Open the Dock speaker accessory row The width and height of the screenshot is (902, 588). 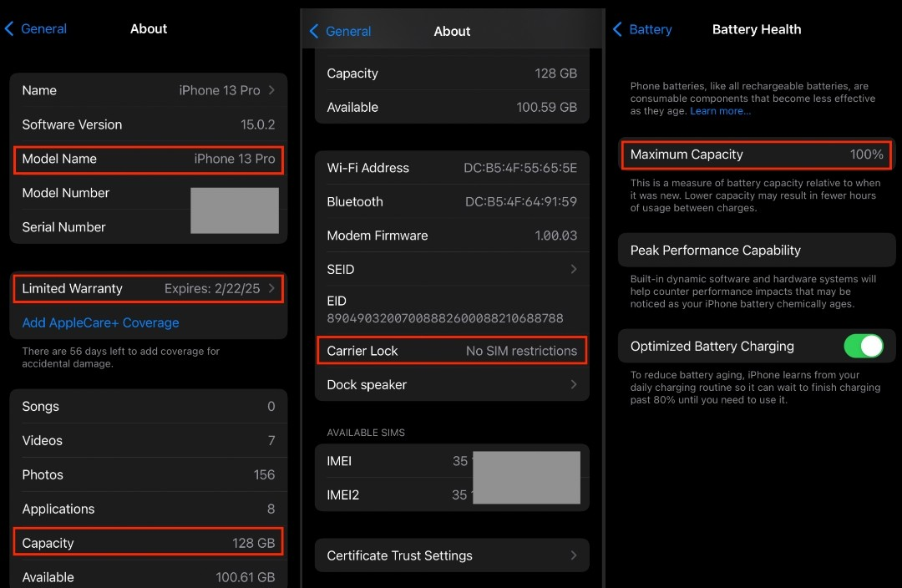(x=452, y=384)
